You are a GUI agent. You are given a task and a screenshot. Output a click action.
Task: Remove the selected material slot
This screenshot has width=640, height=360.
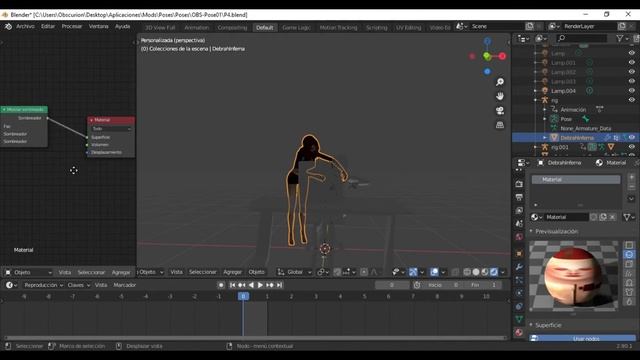point(631,187)
